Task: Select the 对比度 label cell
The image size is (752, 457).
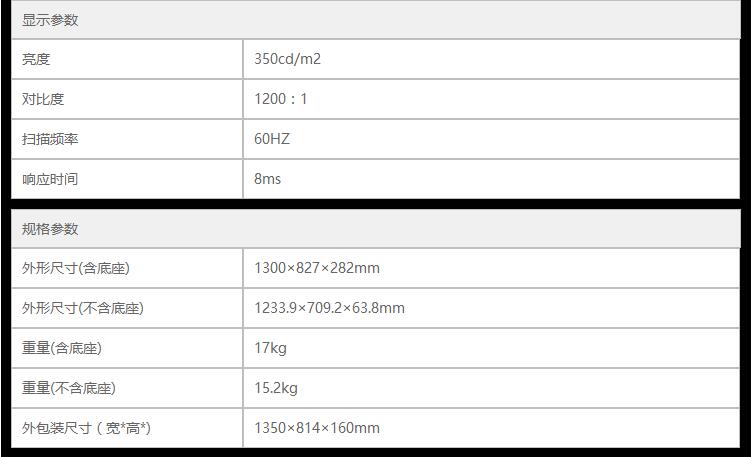Action: tap(43, 99)
